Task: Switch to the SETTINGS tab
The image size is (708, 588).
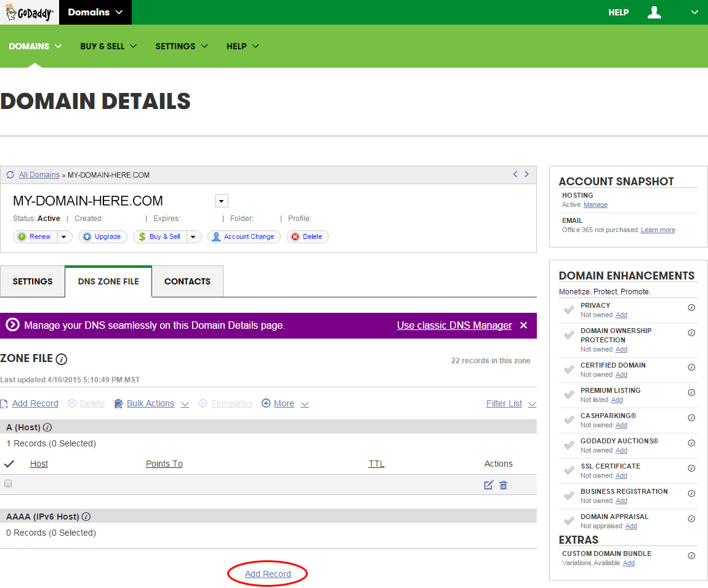Action: 33,281
